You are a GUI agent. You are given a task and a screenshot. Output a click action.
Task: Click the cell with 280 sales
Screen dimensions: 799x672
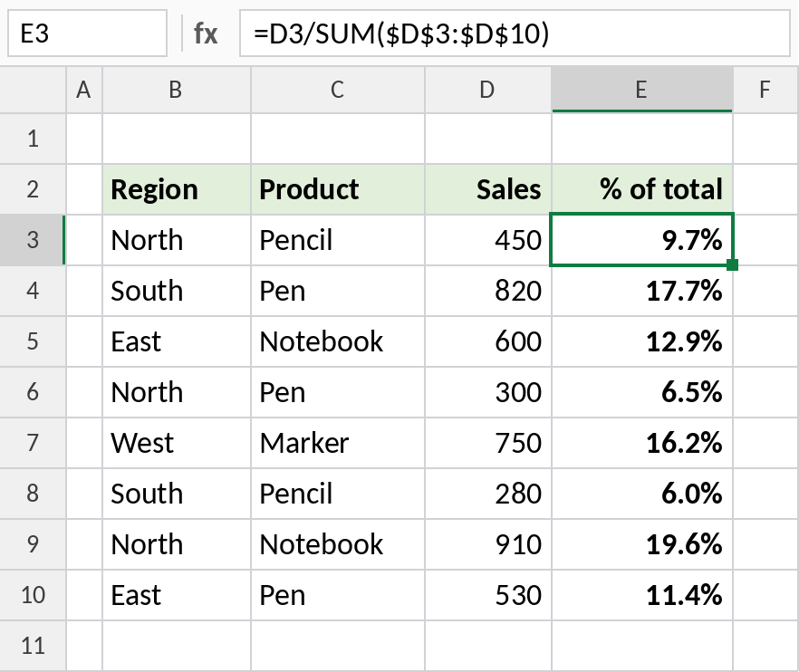point(487,494)
